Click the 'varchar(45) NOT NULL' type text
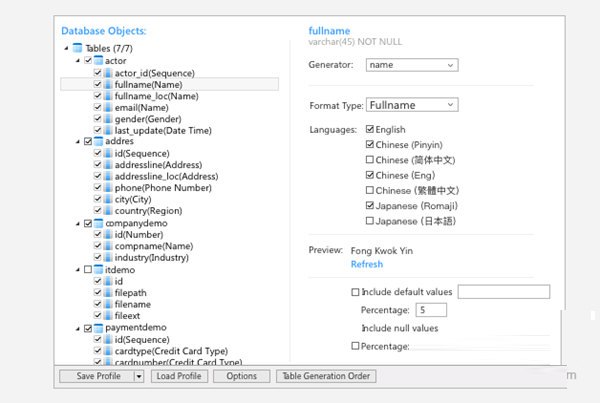600x403 pixels. coord(355,42)
